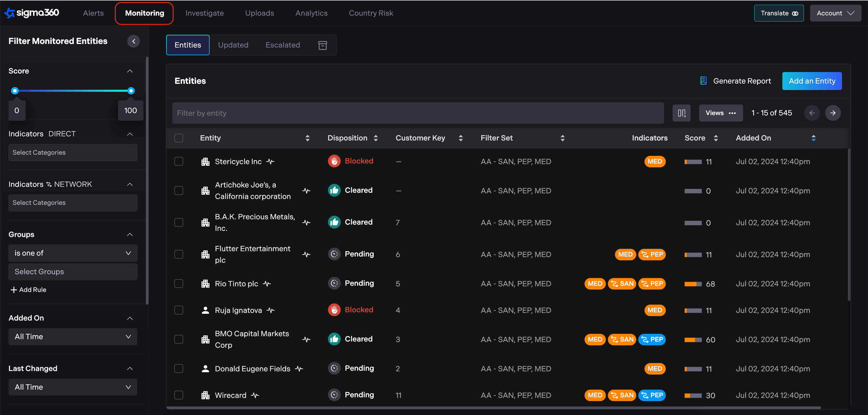Screen dimensions: 868x415
Task: Click the Add an Entity button
Action: [812, 81]
